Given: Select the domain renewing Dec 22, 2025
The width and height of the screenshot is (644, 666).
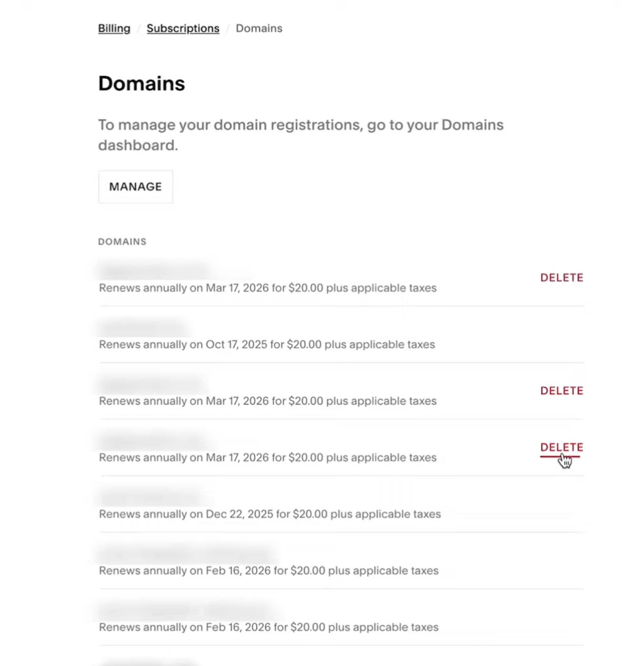Looking at the screenshot, I should tap(156, 497).
